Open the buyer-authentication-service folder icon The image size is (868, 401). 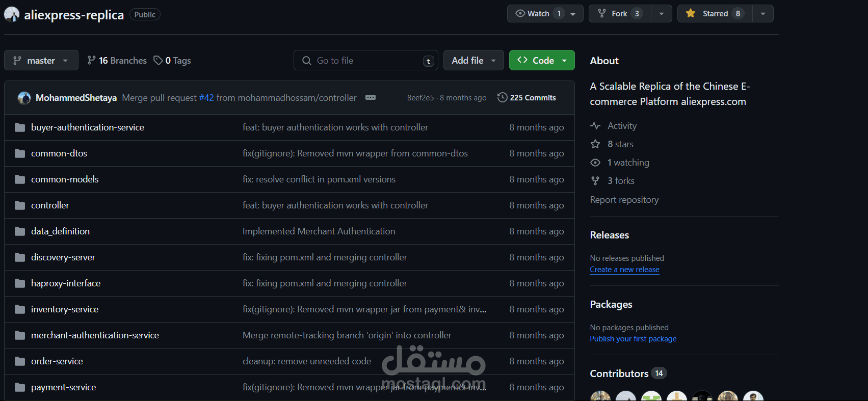pos(20,127)
